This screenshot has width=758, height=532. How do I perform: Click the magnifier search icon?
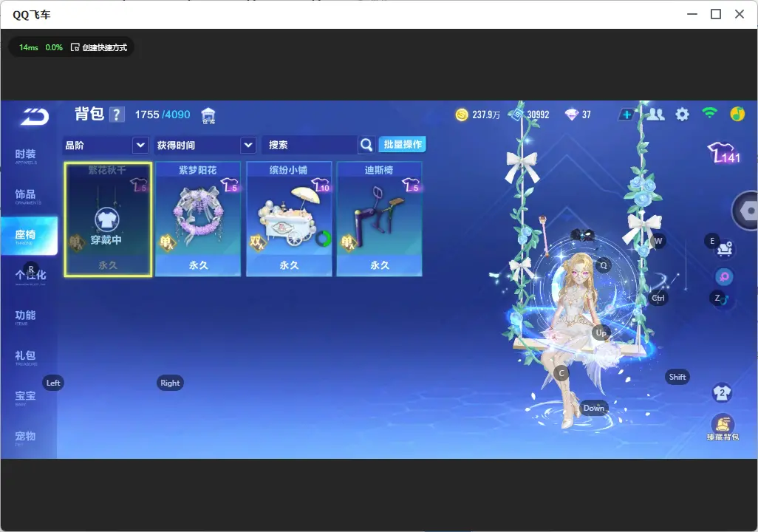pyautogui.click(x=366, y=145)
